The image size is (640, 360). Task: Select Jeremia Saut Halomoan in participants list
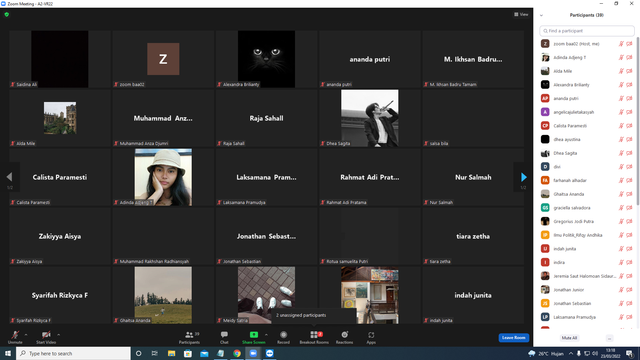coord(587,276)
